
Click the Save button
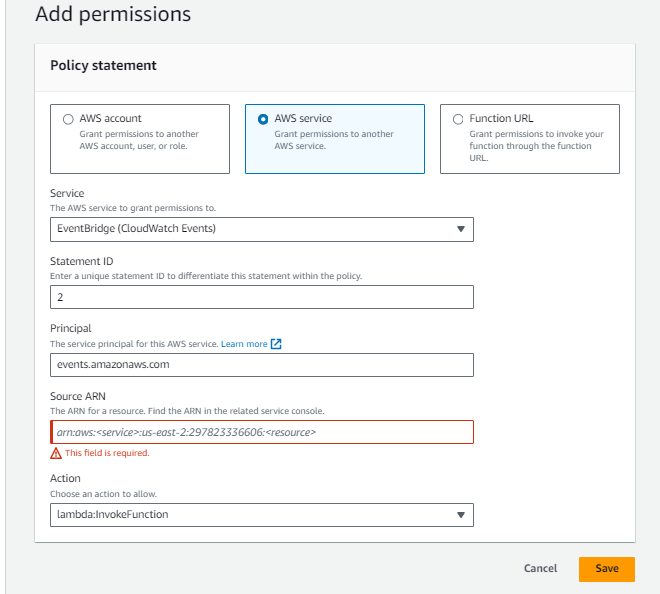[x=606, y=568]
